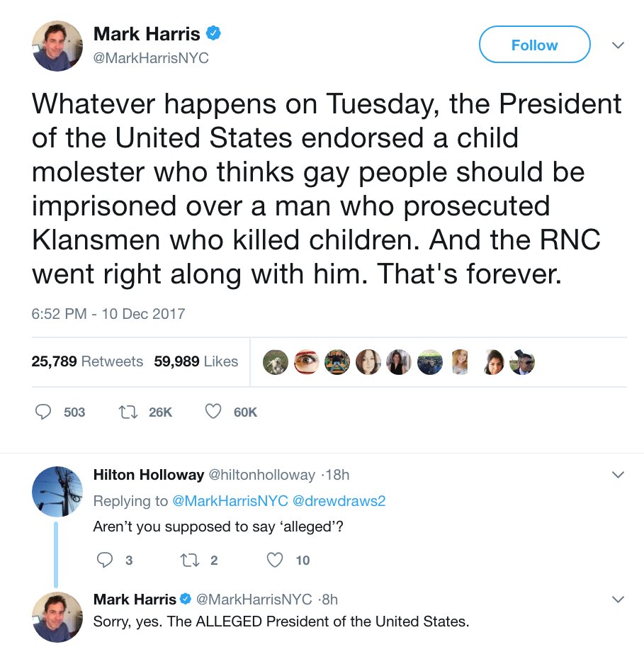The image size is (644, 647).
Task: Like Hilton Holloway's 'alleged' reply
Action: 275,560
